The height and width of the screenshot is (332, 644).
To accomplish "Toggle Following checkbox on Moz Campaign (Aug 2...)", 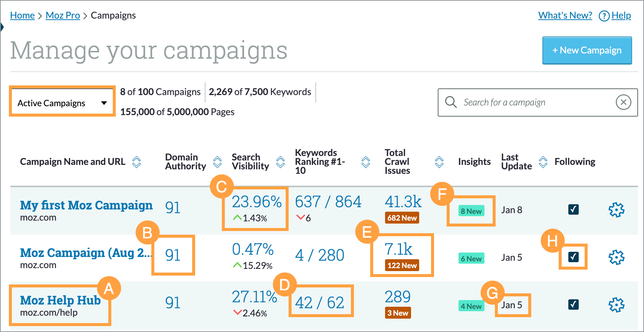I will click(x=573, y=257).
